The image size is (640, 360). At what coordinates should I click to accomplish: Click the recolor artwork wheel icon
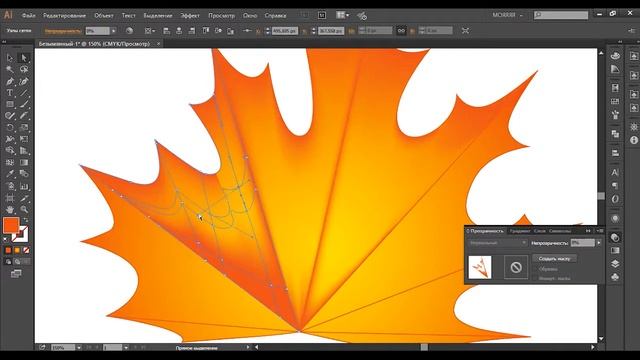click(129, 31)
